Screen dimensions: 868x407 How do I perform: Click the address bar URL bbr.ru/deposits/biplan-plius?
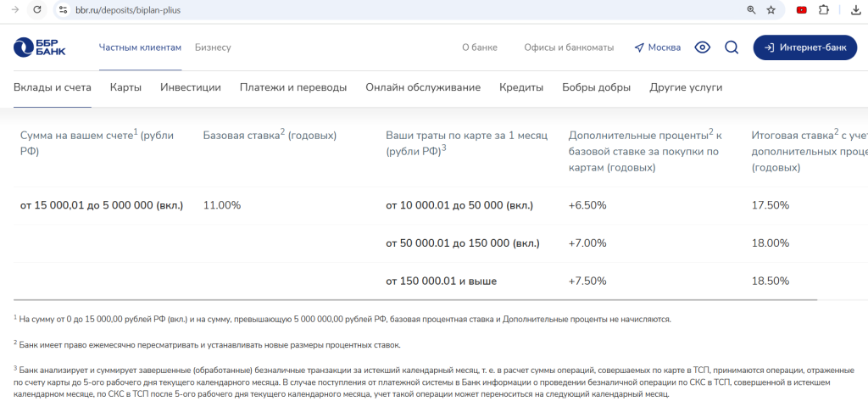click(x=128, y=10)
